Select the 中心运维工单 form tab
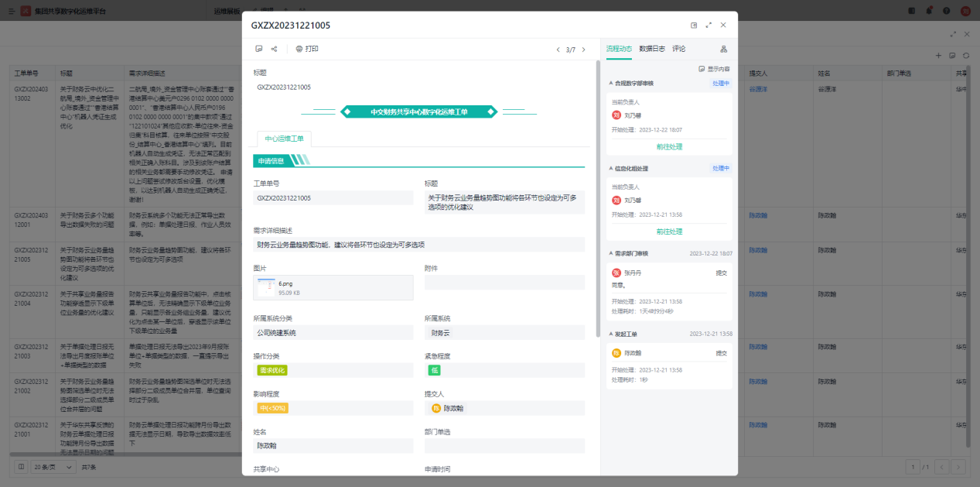The width and height of the screenshot is (980, 487). 285,139
